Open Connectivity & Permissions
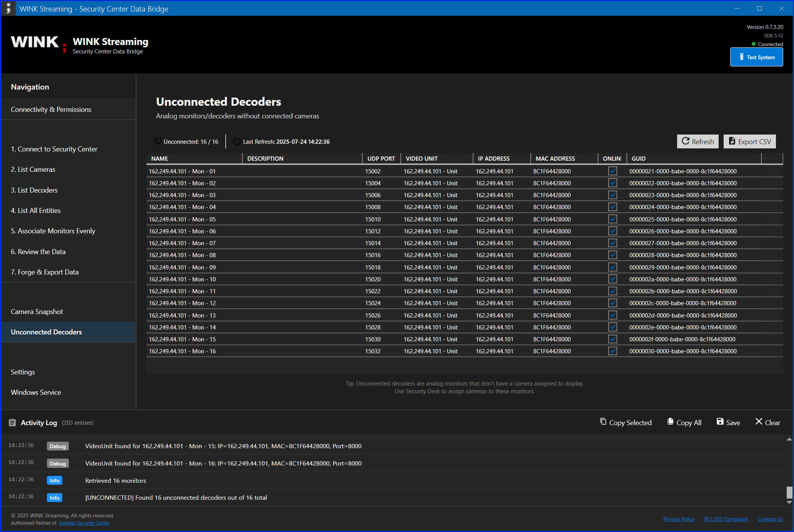794x532 pixels. [x=68, y=110]
